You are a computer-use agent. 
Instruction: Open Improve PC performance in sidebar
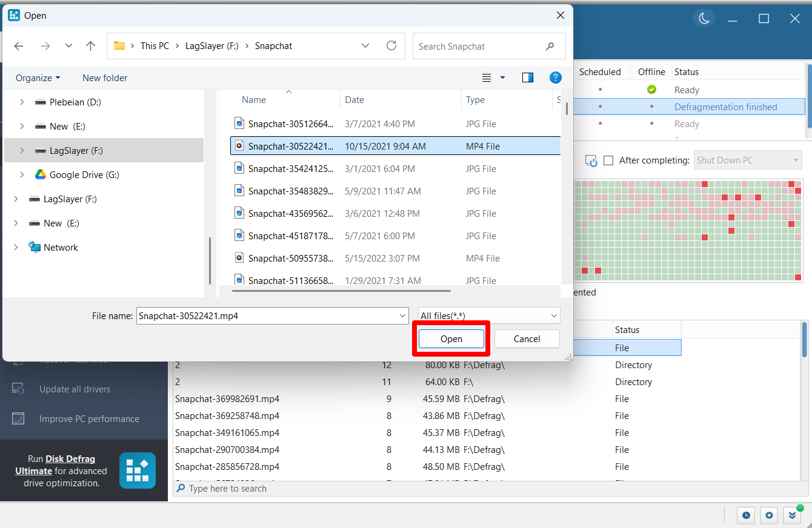click(89, 419)
